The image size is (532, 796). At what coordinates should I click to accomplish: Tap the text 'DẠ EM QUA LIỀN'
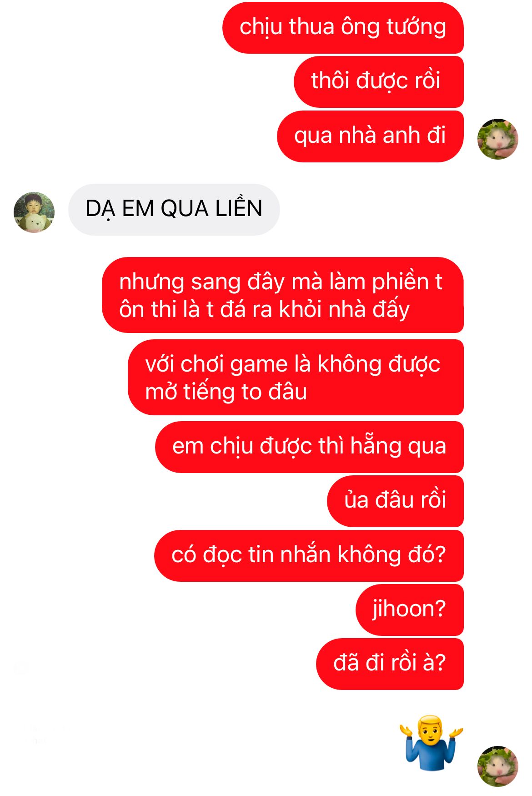coord(174,208)
